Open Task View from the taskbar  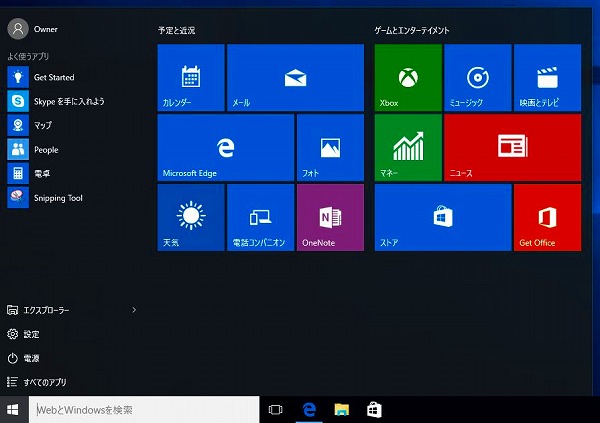pyautogui.click(x=276, y=410)
